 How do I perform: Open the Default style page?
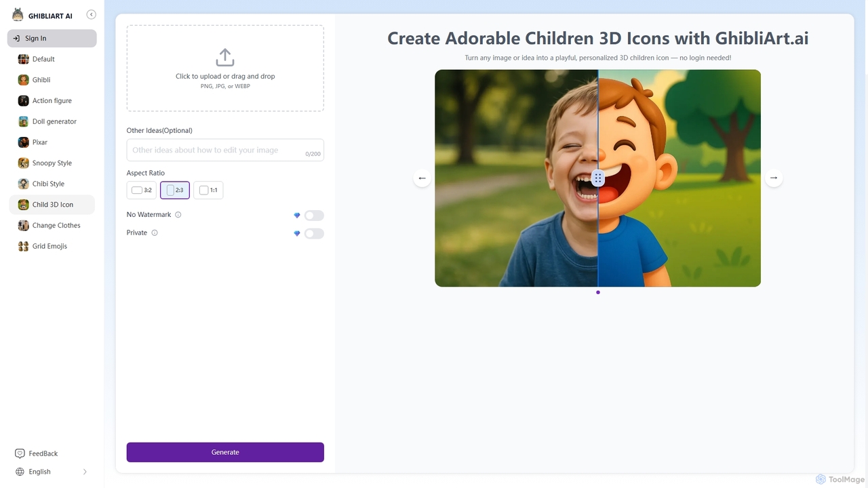[x=52, y=59]
